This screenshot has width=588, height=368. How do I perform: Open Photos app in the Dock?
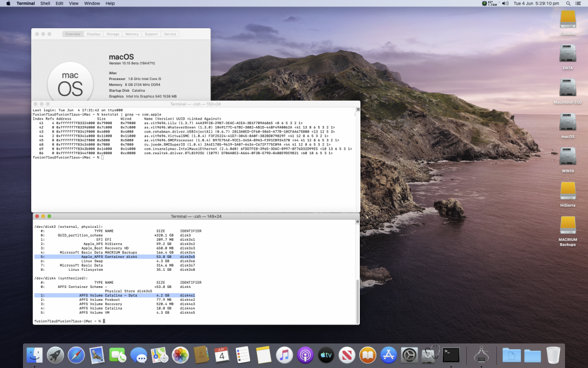pos(181,355)
